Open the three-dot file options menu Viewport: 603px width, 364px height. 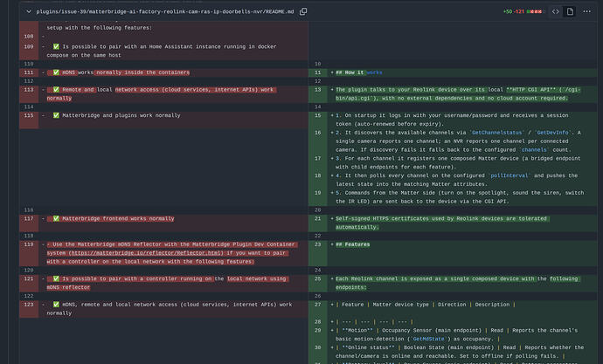click(x=587, y=11)
